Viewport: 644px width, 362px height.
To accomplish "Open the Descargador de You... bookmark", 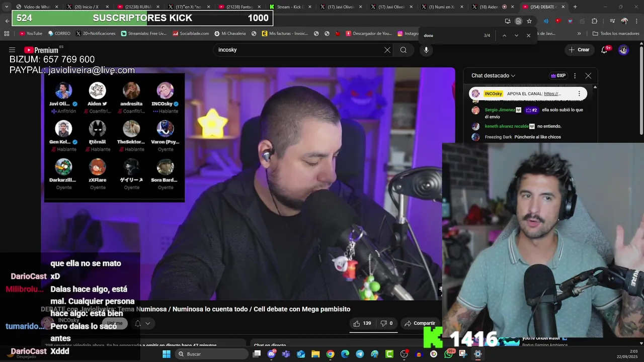I will pyautogui.click(x=369, y=34).
